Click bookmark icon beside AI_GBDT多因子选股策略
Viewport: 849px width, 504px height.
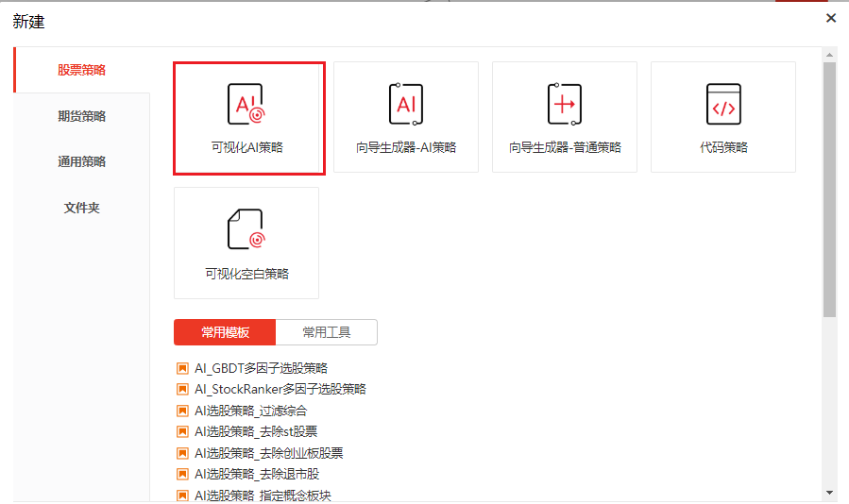tap(182, 369)
